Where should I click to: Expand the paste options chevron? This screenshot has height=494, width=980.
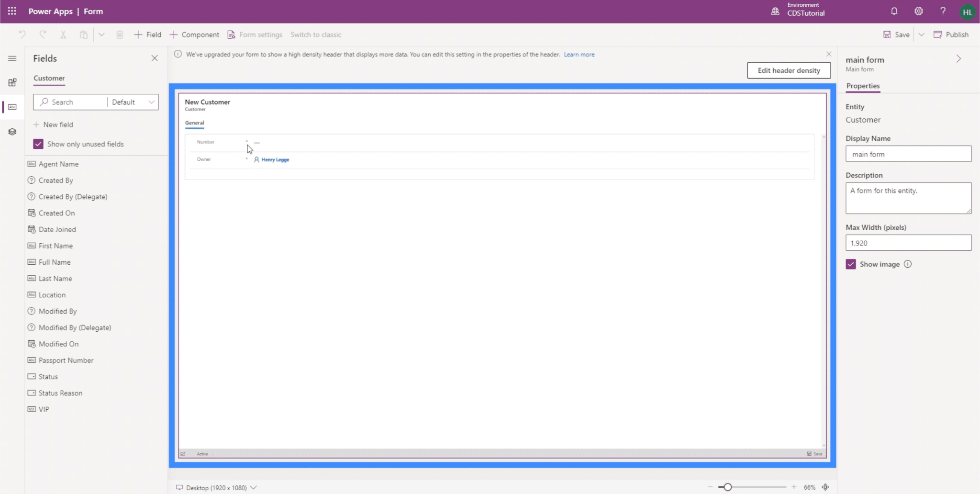click(101, 34)
